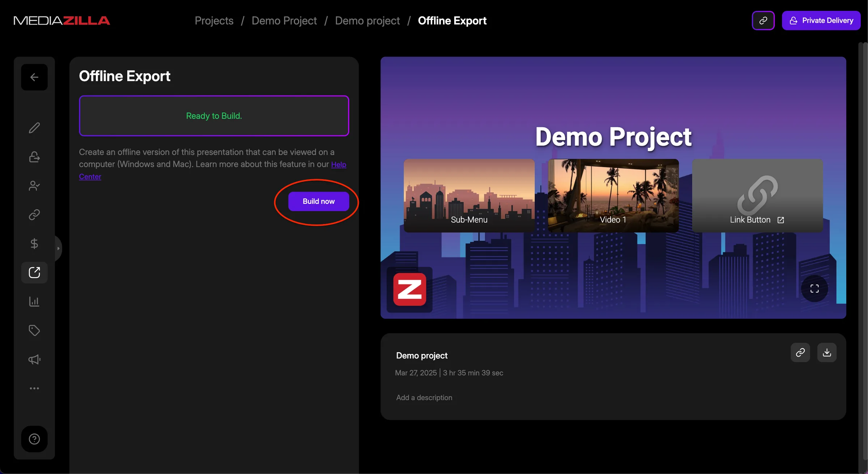The width and height of the screenshot is (868, 474).
Task: Click the back arrow in sidebar
Action: pyautogui.click(x=34, y=77)
